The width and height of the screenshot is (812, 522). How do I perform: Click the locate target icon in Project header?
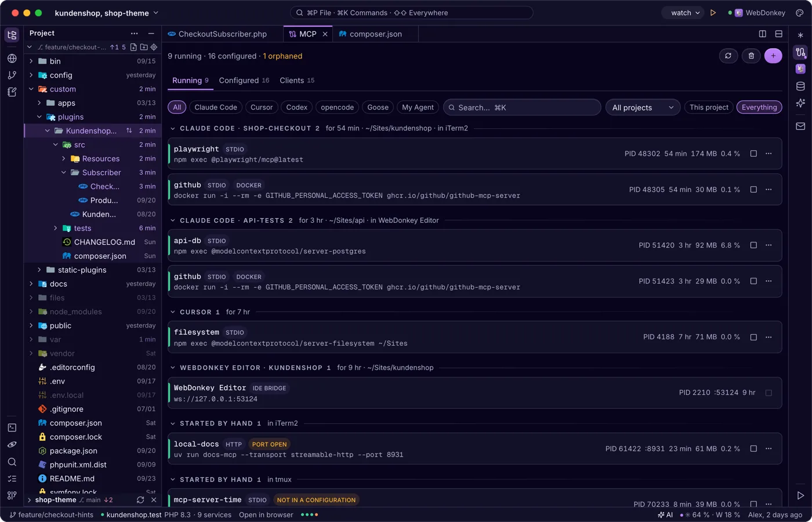[154, 47]
